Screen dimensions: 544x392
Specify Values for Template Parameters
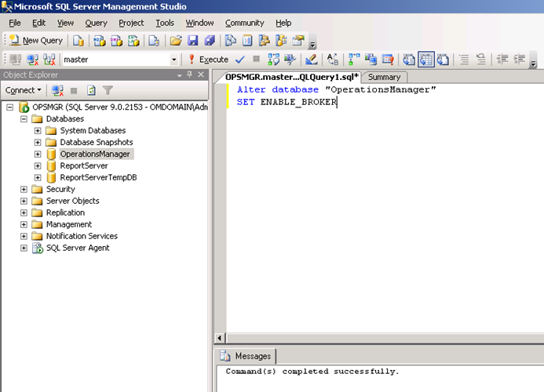[332, 60]
